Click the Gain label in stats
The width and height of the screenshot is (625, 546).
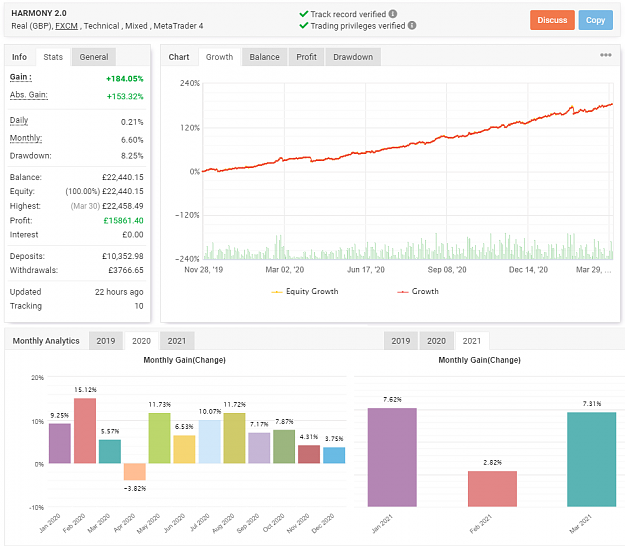(x=21, y=77)
